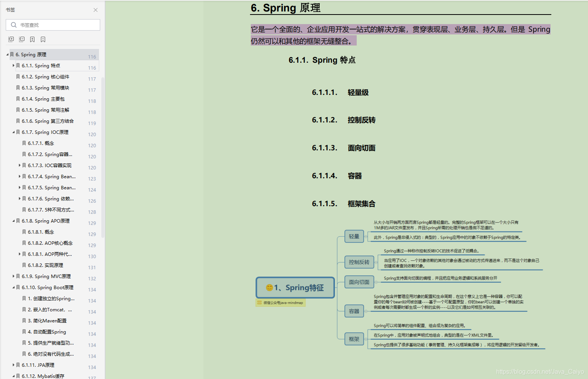Open bookmark 6.1.7.5. Spring Bean
This screenshot has width=588, height=379.
click(x=52, y=188)
